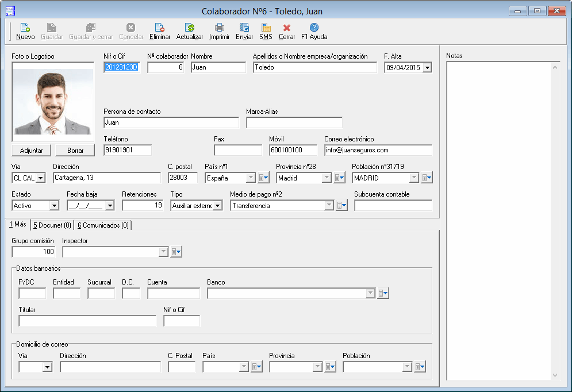Expand the Fecha baja date dropdown
This screenshot has height=392, width=572.
[109, 206]
